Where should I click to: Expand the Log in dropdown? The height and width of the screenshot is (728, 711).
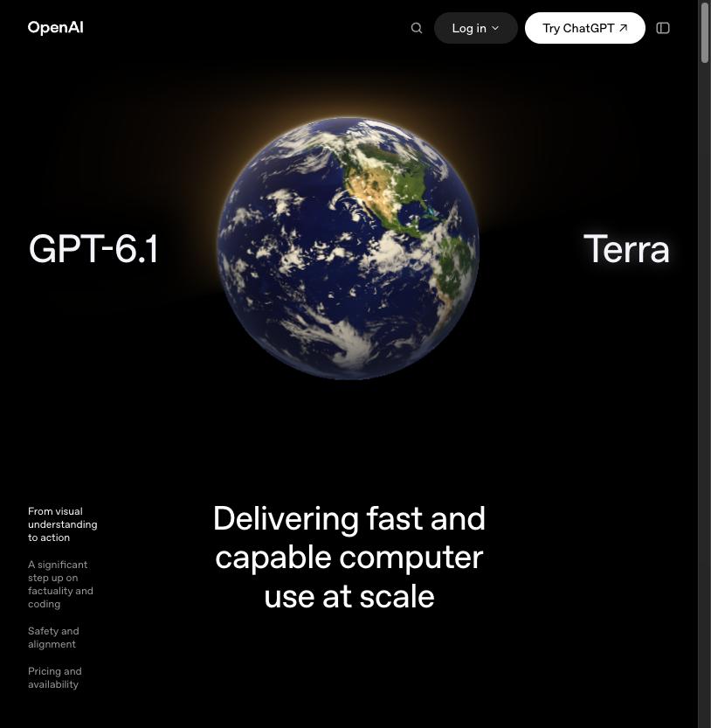click(x=476, y=28)
